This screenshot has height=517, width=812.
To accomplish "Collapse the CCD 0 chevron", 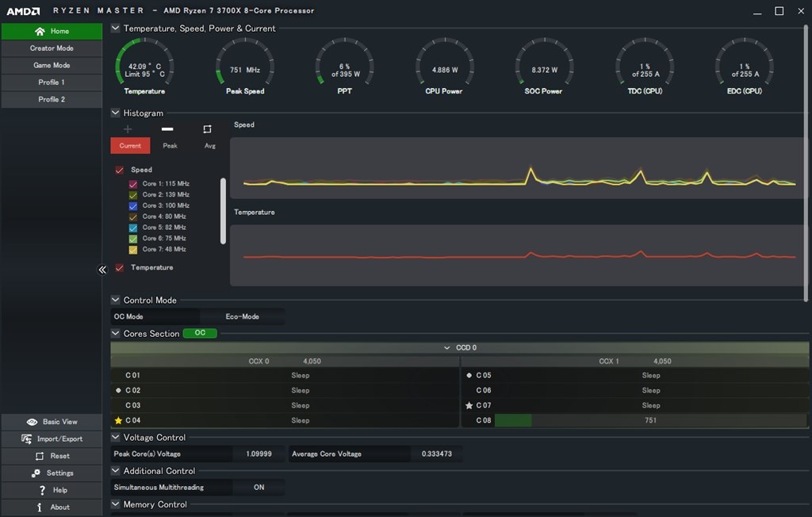I will [447, 347].
